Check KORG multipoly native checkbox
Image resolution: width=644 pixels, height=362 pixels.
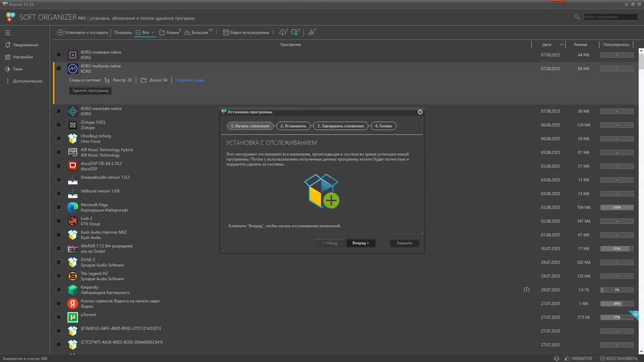tap(58, 69)
